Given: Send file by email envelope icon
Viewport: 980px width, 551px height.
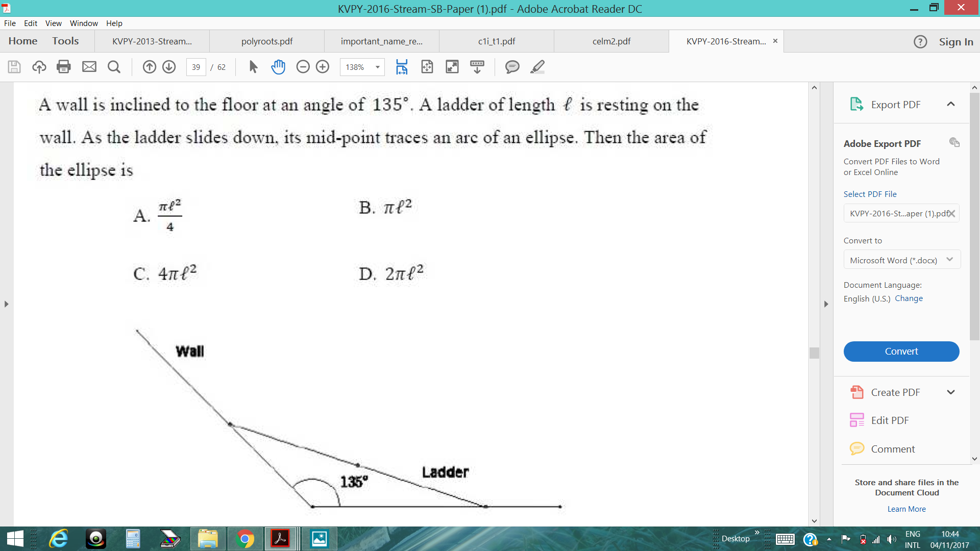Looking at the screenshot, I should point(89,67).
